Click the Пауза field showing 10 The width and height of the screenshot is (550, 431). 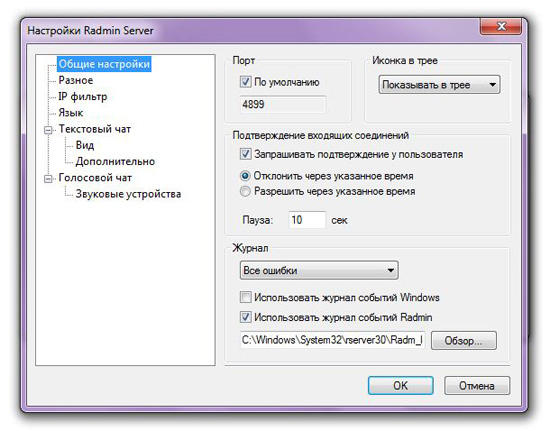(307, 220)
